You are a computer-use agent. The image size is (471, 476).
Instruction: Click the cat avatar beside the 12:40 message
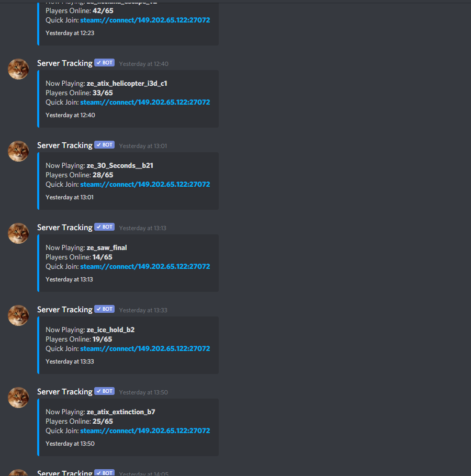coord(18,69)
